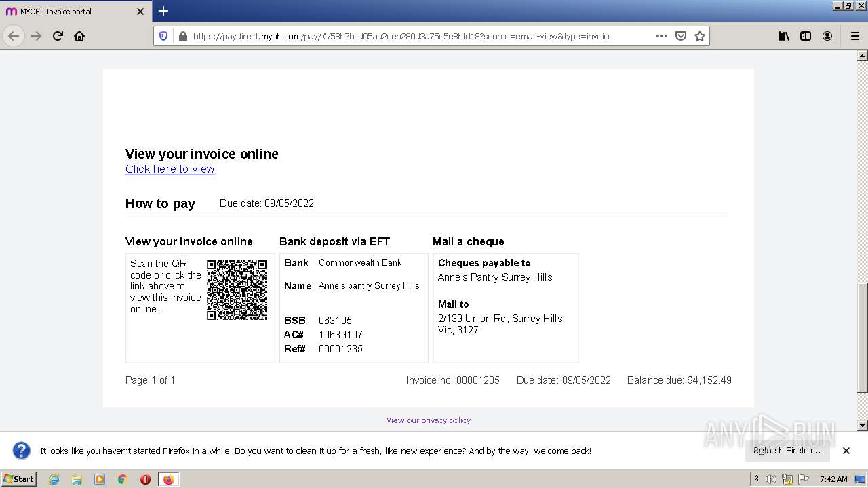Open Action Center flag icon
This screenshot has width=868, height=488.
click(804, 479)
